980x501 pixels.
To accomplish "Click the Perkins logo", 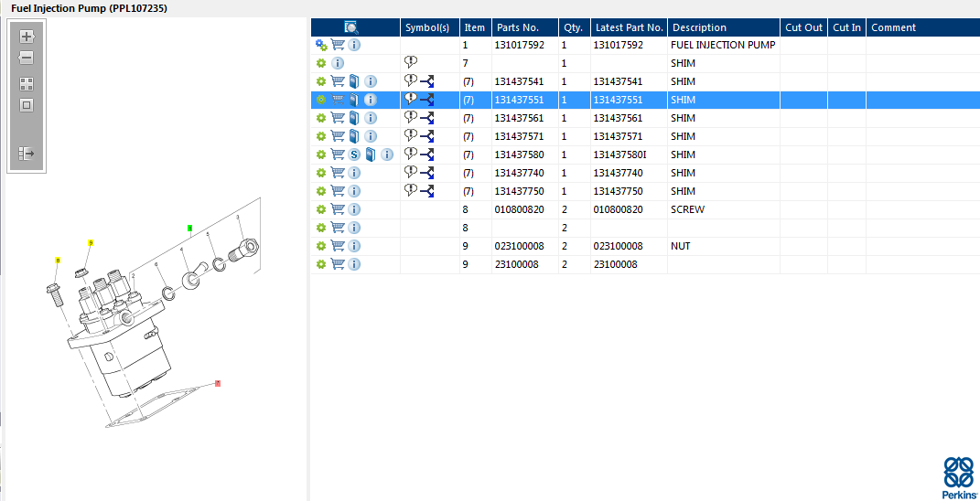I will coord(958,476).
